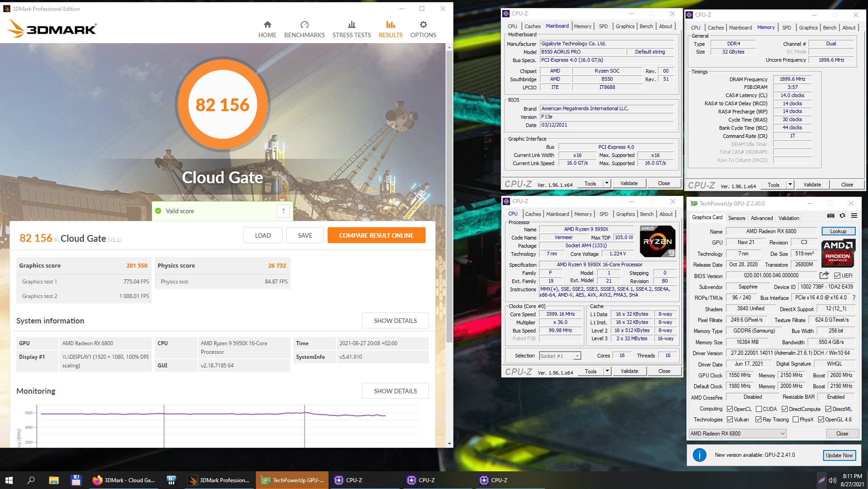
Task: Click GPU-Z BIOS share/export icon
Action: (824, 275)
